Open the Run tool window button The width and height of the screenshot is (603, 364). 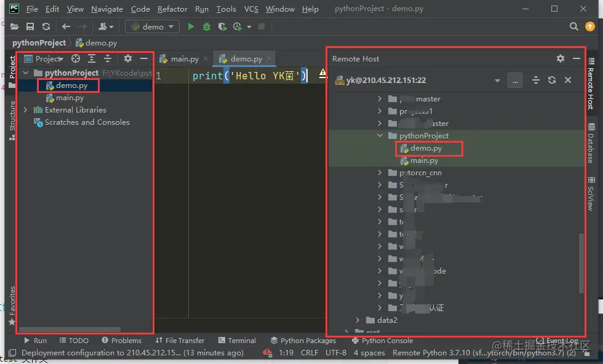[x=36, y=341]
